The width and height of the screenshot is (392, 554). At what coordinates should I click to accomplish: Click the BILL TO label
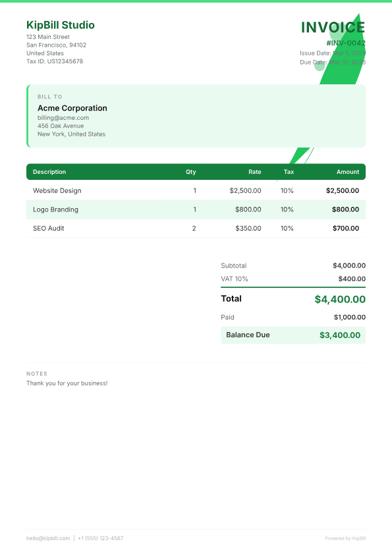coord(50,97)
